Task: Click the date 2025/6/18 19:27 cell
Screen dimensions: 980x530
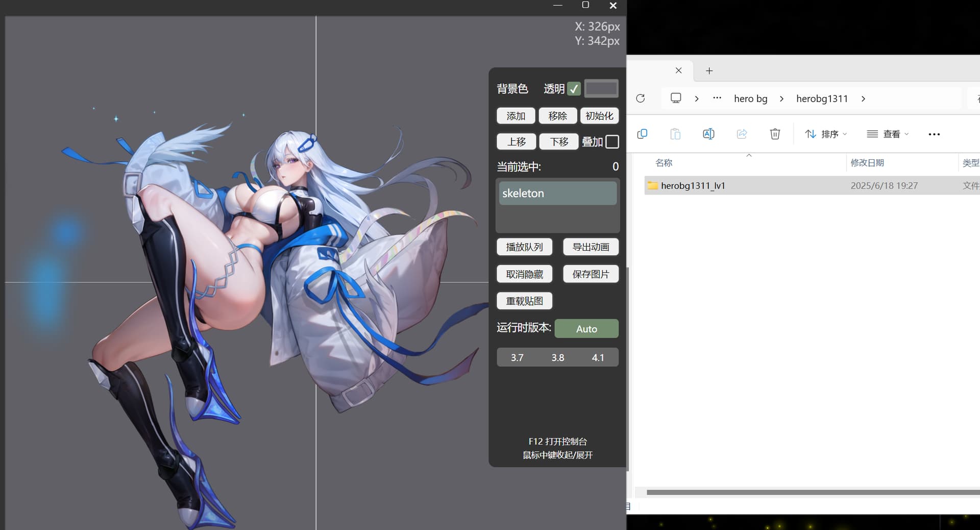Action: (884, 186)
